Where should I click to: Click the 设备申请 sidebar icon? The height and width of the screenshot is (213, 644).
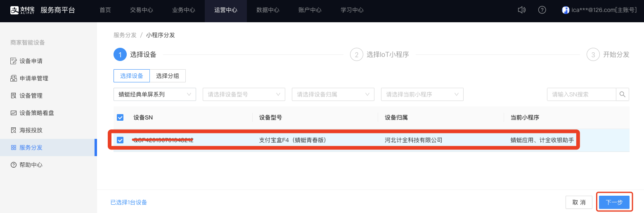14,61
